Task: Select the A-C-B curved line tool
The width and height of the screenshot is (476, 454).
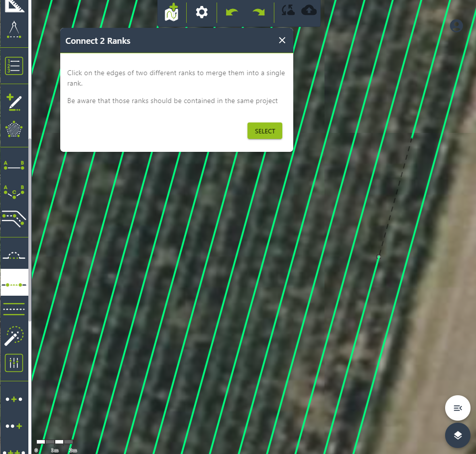Action: point(14,192)
